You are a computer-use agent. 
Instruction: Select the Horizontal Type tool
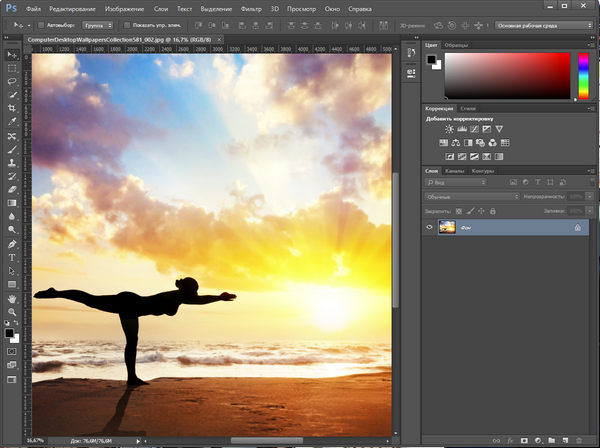coord(12,256)
